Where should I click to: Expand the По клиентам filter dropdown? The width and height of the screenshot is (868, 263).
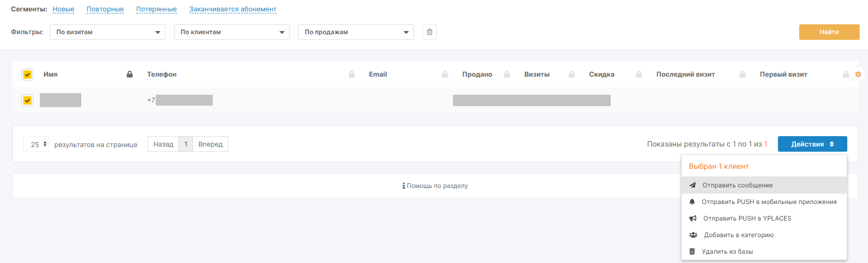[x=232, y=32]
